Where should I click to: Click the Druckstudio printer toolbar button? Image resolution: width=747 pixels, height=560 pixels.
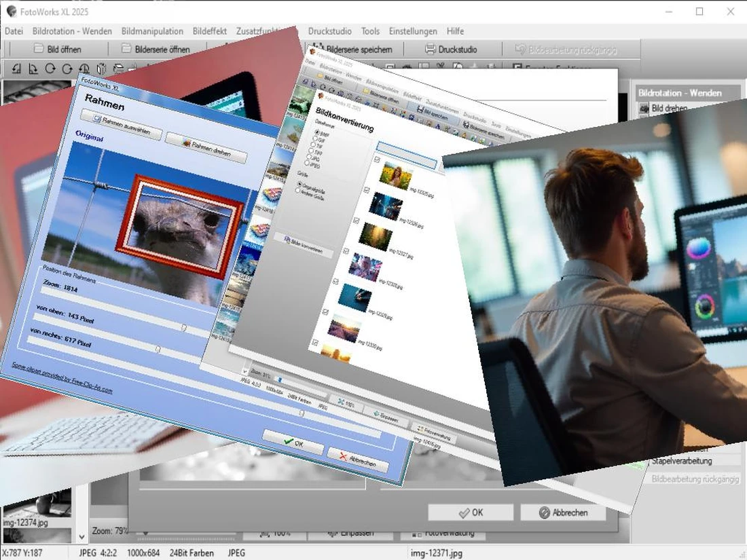click(x=451, y=49)
